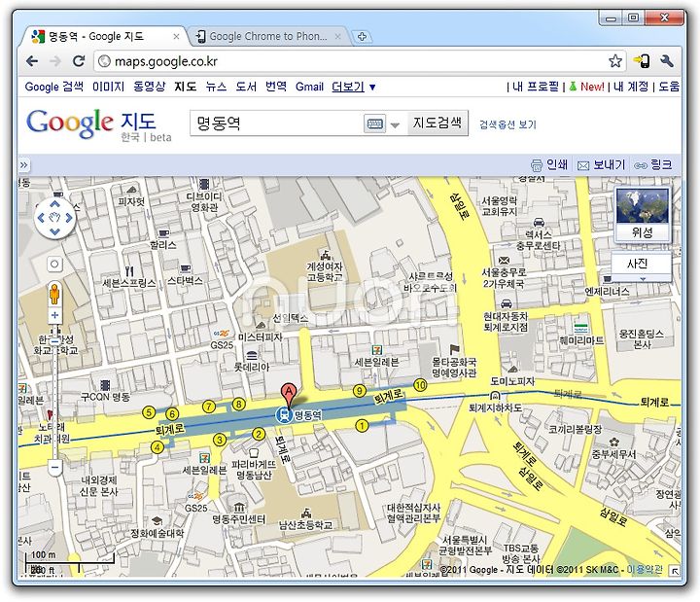Click exit number 10 marker

coord(420,384)
